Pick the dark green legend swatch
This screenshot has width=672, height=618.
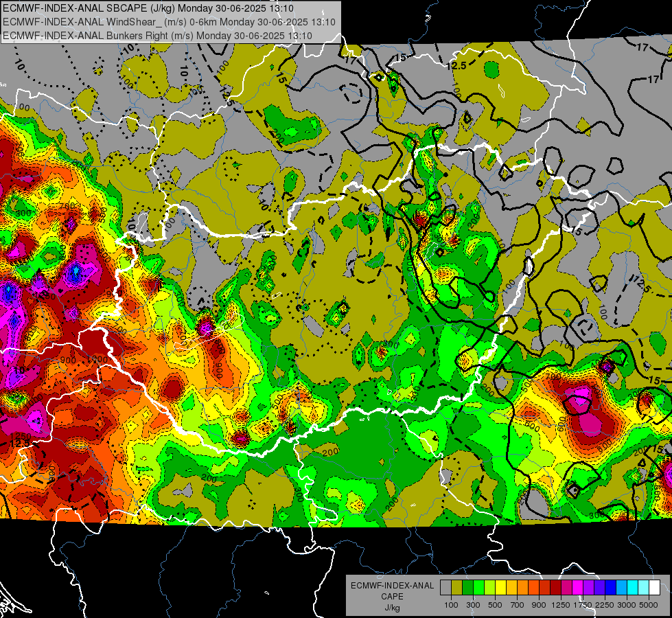coord(467,587)
